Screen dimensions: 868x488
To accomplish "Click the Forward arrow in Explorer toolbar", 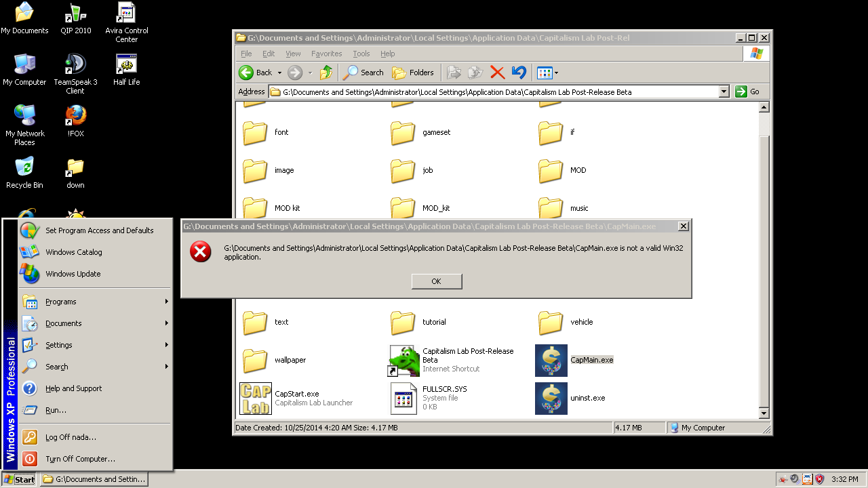I will coord(295,73).
